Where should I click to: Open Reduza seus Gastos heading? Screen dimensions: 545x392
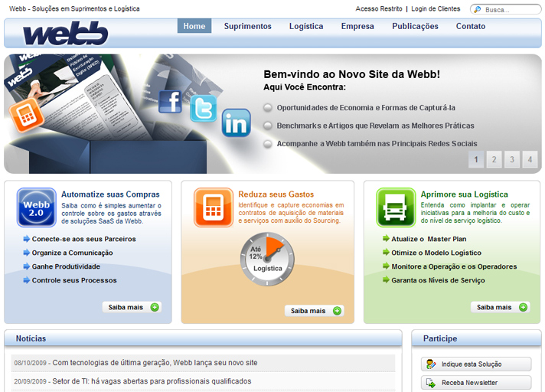tap(276, 194)
